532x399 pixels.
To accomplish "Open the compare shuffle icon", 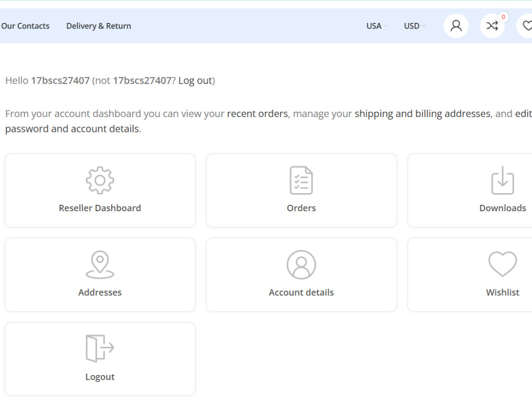I will click(492, 26).
